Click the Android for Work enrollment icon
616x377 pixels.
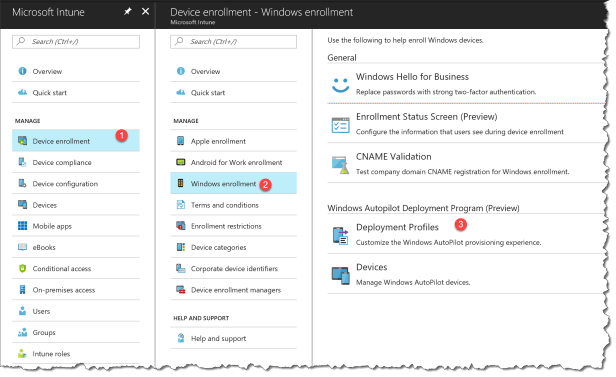pyautogui.click(x=181, y=162)
